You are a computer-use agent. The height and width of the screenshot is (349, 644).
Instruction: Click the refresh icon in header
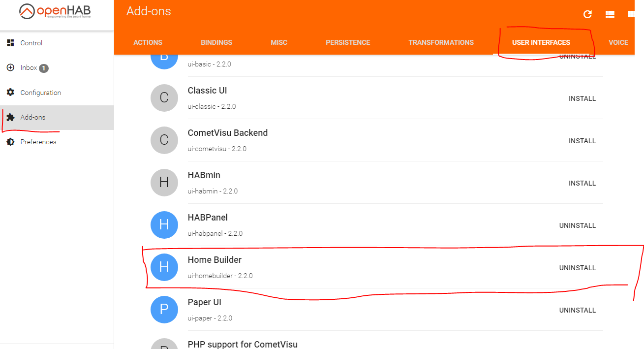tap(587, 14)
